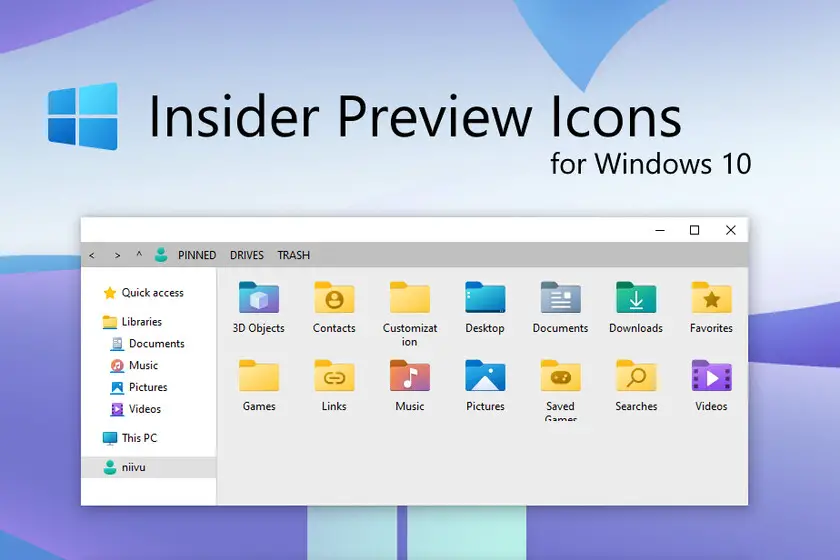Click the green user icon in the toolbar
Viewport: 840px width, 560px height.
[161, 255]
